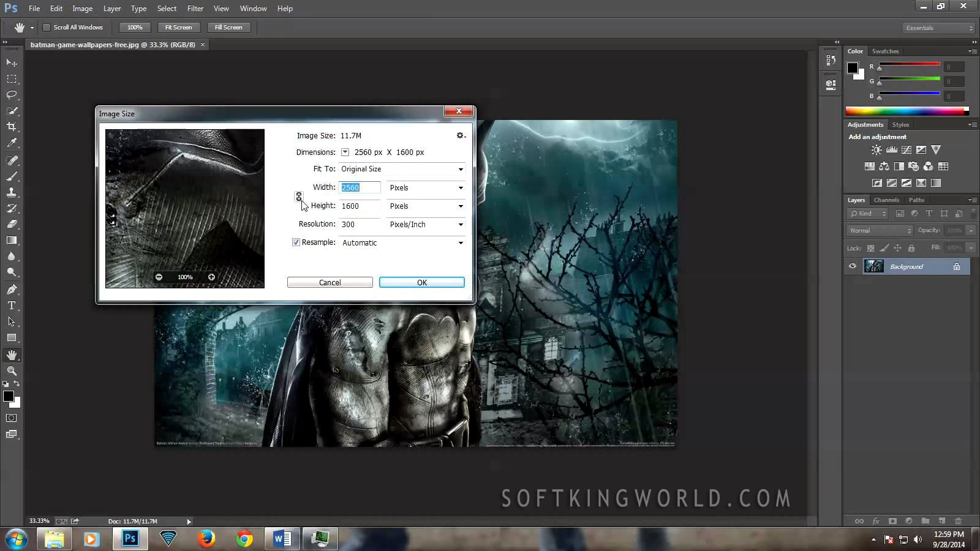This screenshot has width=980, height=551.
Task: Click the Height input field
Action: [360, 206]
